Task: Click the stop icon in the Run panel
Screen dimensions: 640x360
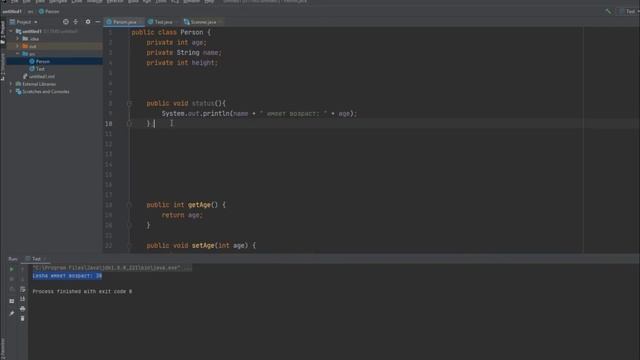Action: 11,279
